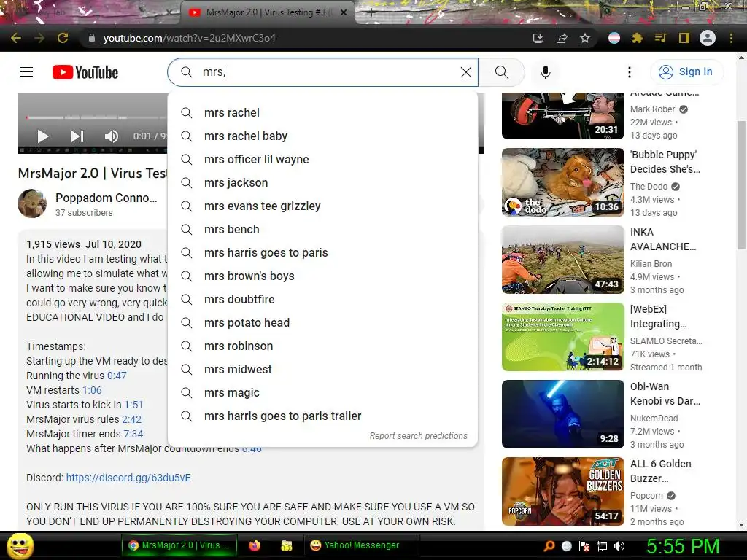Select suggestion 'mrs bench'
This screenshot has height=560, width=747.
322,229
